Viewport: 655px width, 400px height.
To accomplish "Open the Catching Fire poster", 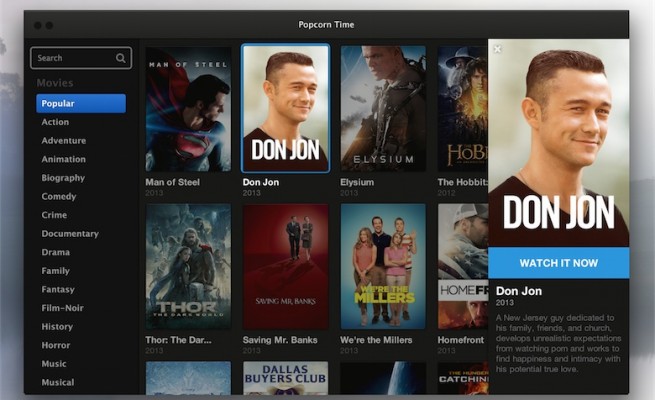I will pyautogui.click(x=462, y=378).
